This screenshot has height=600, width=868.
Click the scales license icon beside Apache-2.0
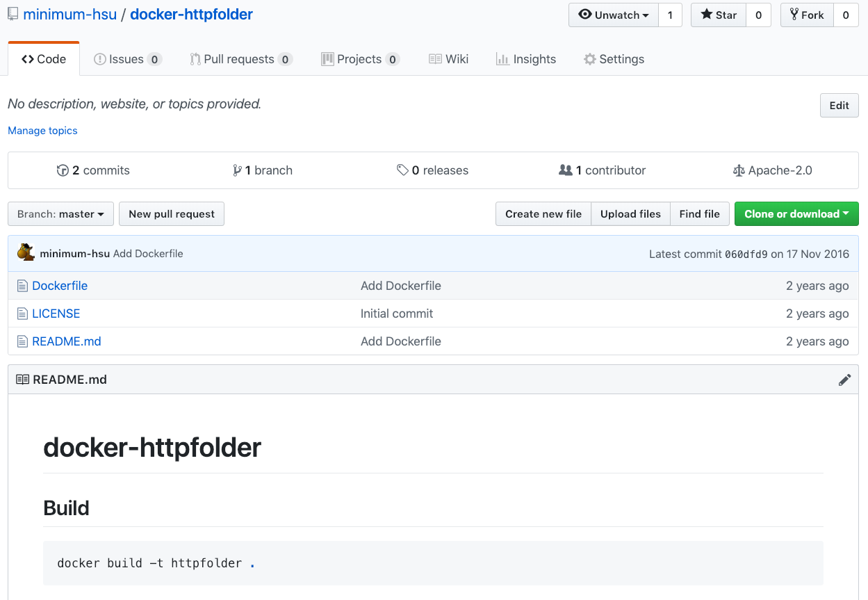point(739,170)
